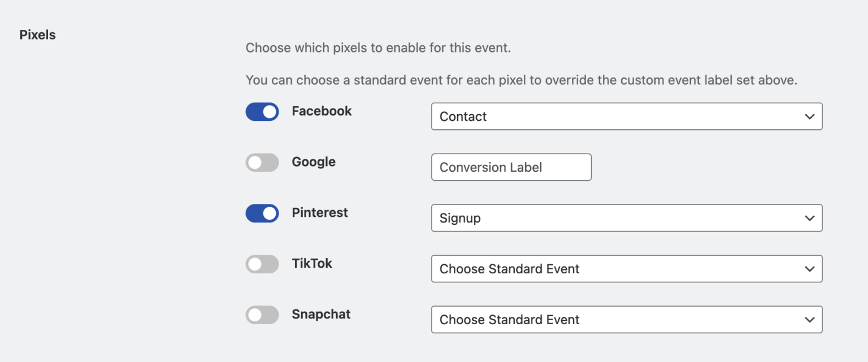Click the Snapchat label text
Viewport: 868px width, 362px height.
pos(321,315)
